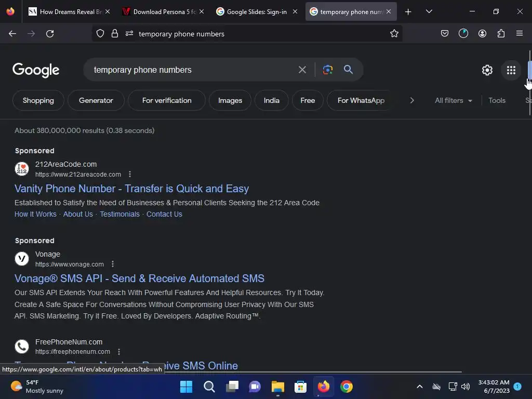
Task: Open the About Us sitelink
Action: 78,215
